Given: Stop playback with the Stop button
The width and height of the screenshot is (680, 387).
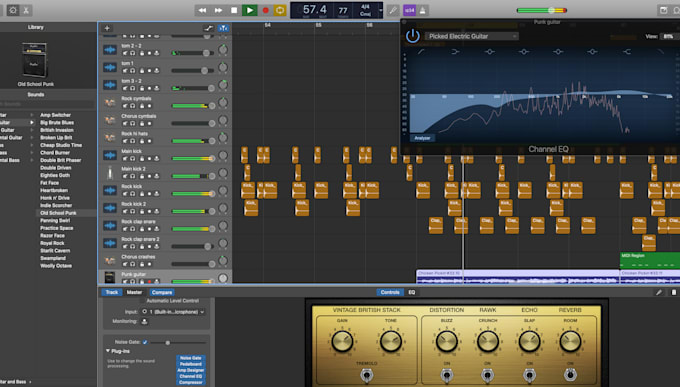Looking at the screenshot, I should pyautogui.click(x=234, y=10).
